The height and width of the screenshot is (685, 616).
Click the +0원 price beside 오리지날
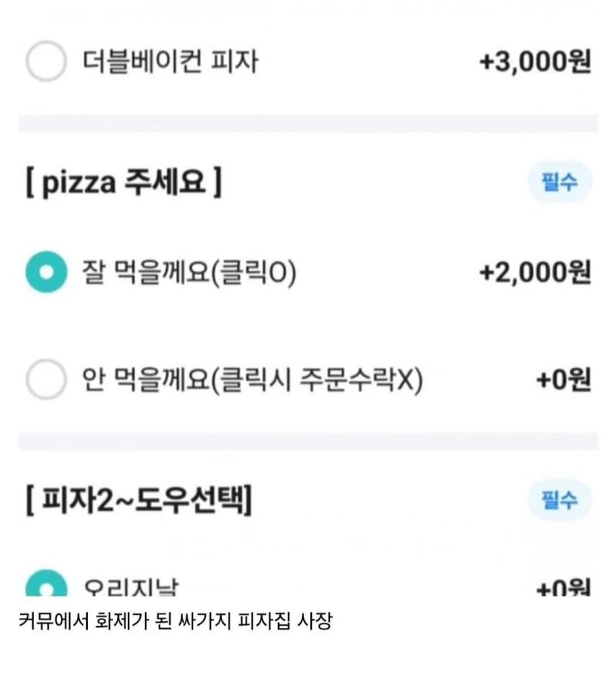click(563, 589)
